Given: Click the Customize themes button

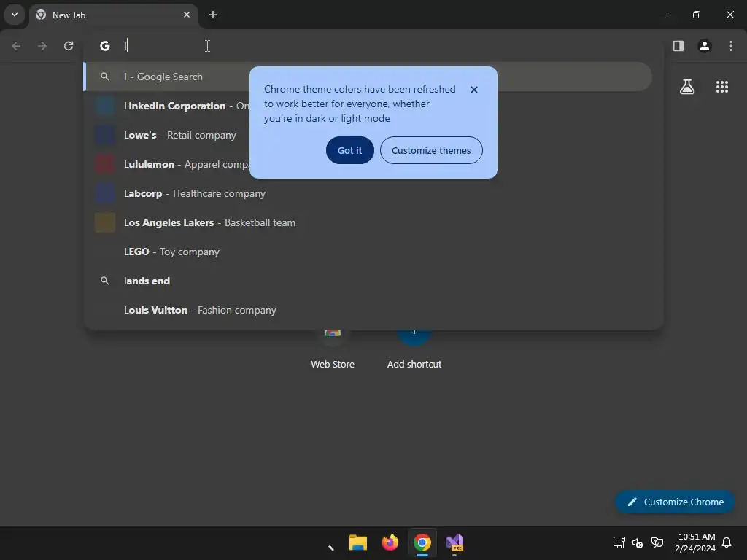Looking at the screenshot, I should (431, 150).
